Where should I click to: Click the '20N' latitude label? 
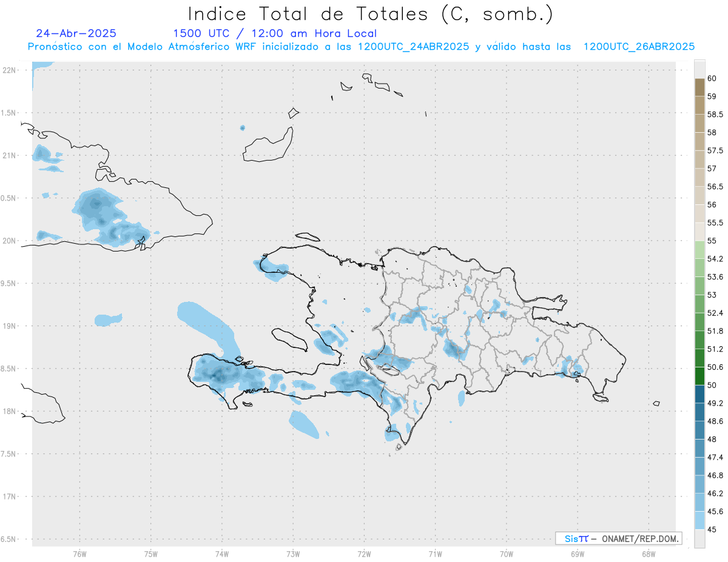click(x=9, y=241)
